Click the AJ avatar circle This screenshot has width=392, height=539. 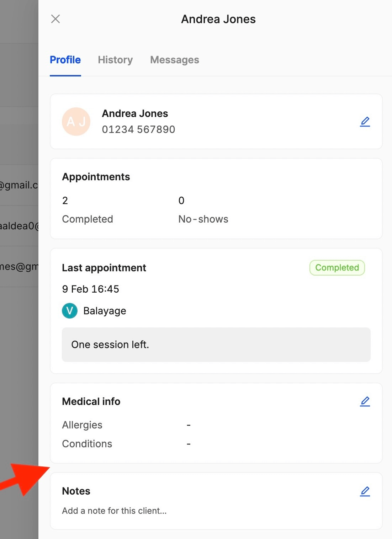tap(76, 122)
